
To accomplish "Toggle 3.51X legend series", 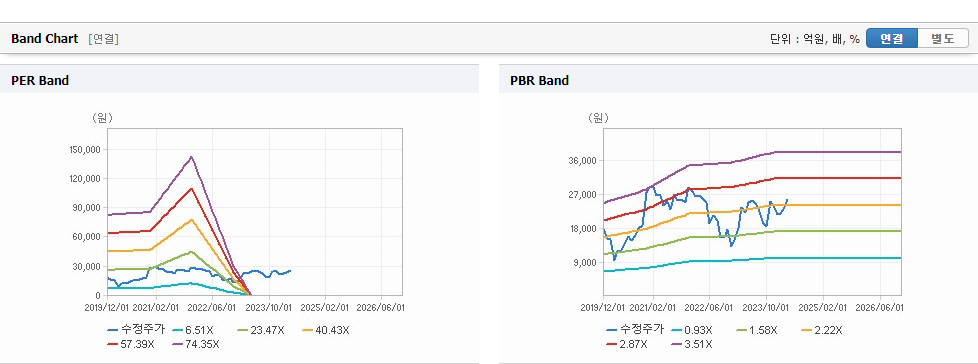I will pyautogui.click(x=692, y=344).
